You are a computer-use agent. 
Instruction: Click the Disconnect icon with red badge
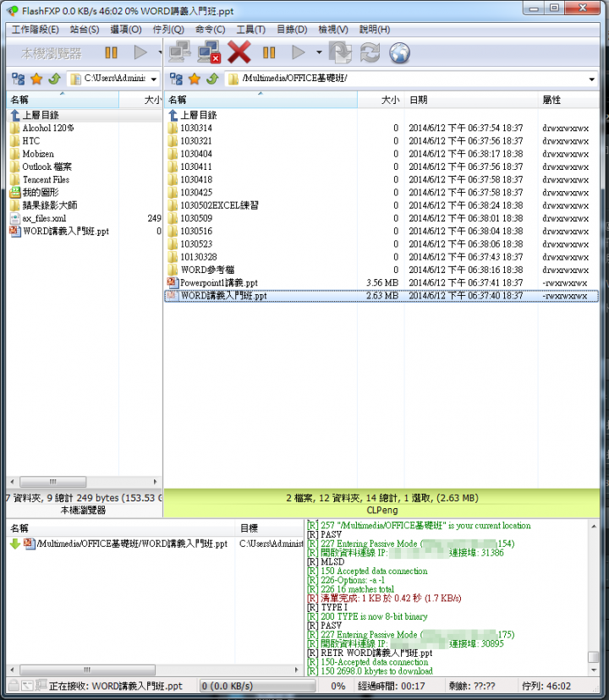tap(209, 52)
